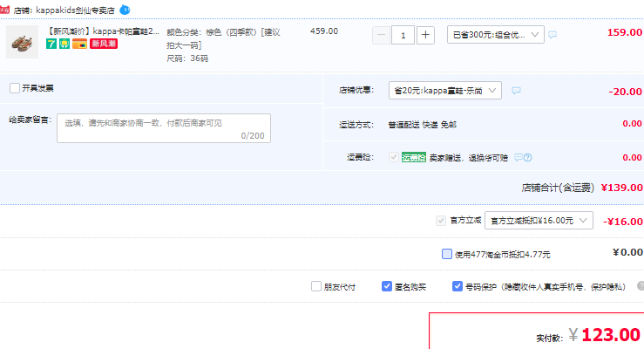Click the ¥0.00 amount in the 淘金币 row

tap(627, 252)
